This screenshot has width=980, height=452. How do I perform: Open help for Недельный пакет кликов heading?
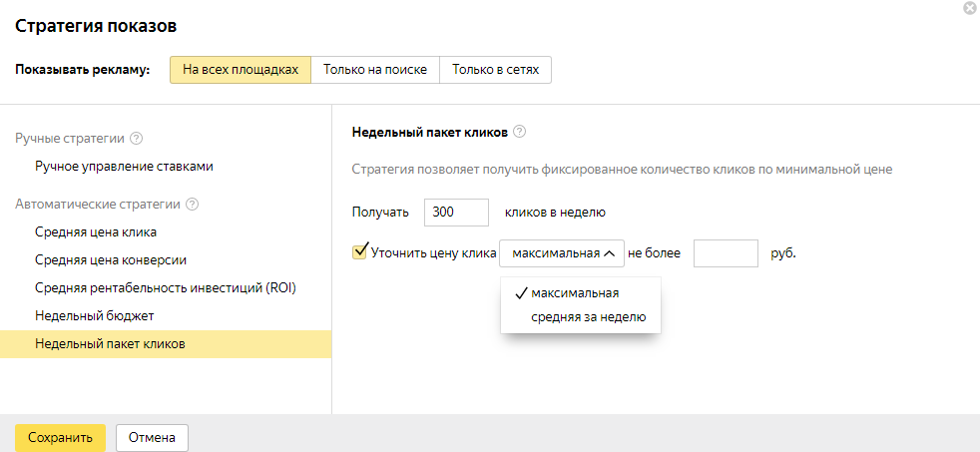coord(519,132)
